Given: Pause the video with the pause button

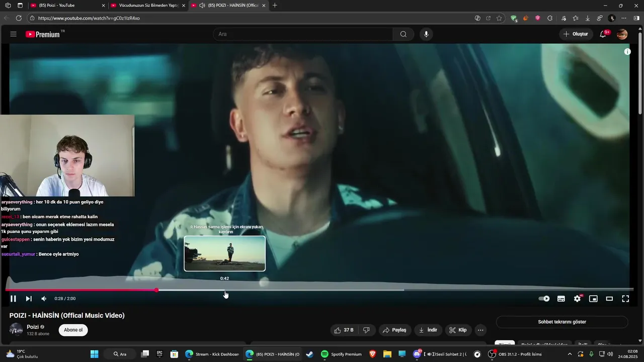Looking at the screenshot, I should tap(13, 299).
